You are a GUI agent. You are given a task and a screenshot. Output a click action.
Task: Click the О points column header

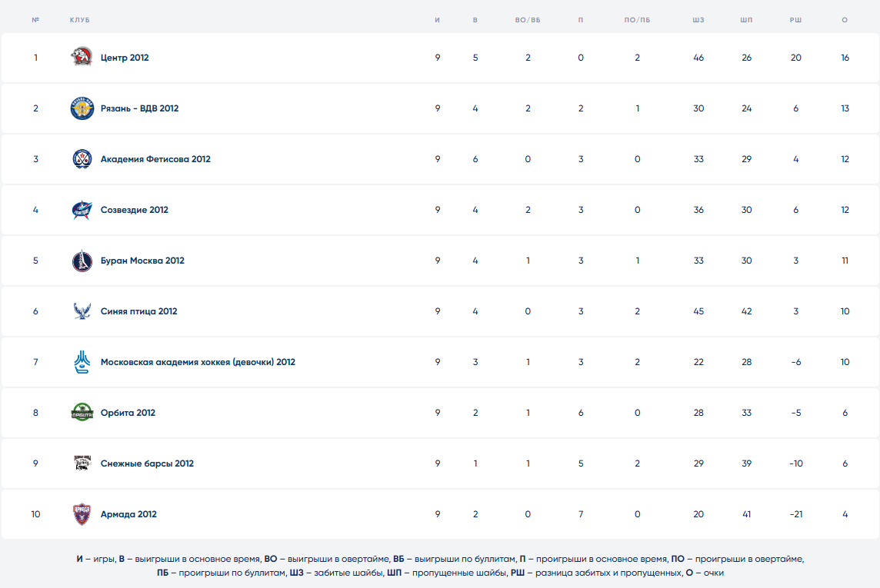[x=845, y=20]
